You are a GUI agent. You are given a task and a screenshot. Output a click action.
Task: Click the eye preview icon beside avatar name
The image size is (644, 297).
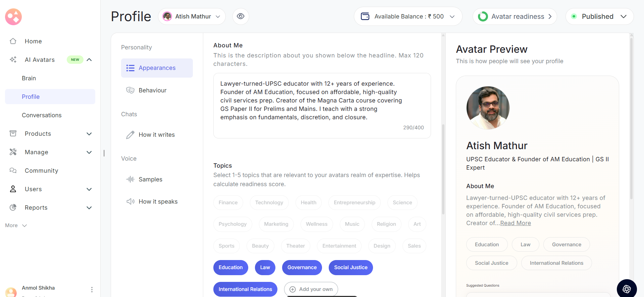click(x=240, y=16)
